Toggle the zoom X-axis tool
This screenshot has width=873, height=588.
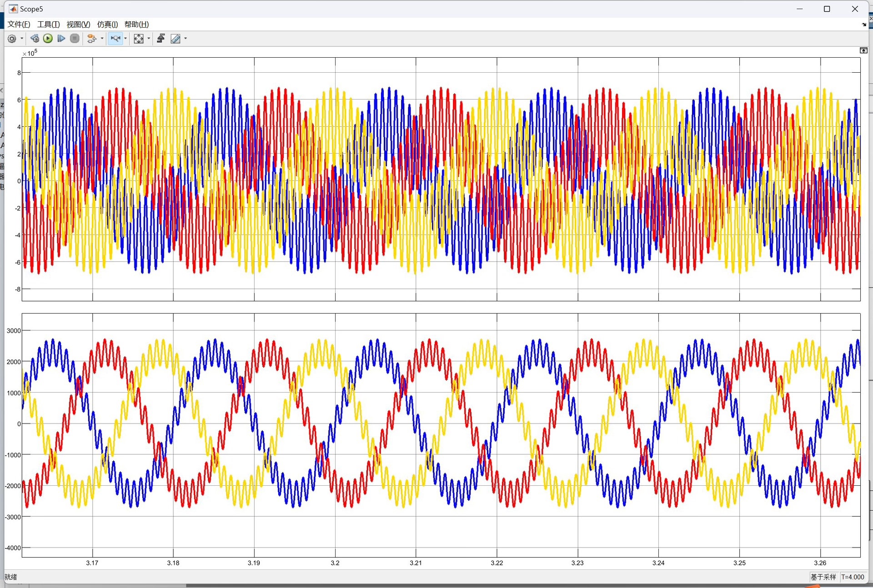115,39
